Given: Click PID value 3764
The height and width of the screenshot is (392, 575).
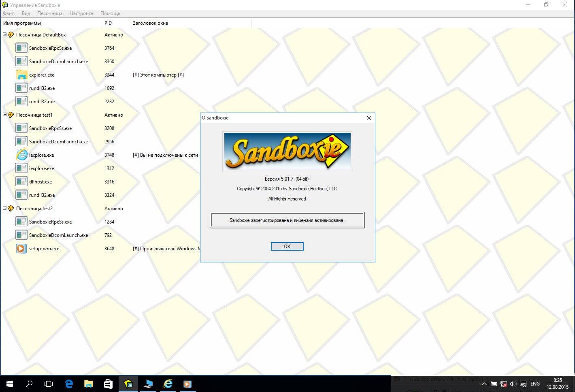Looking at the screenshot, I should pos(109,48).
